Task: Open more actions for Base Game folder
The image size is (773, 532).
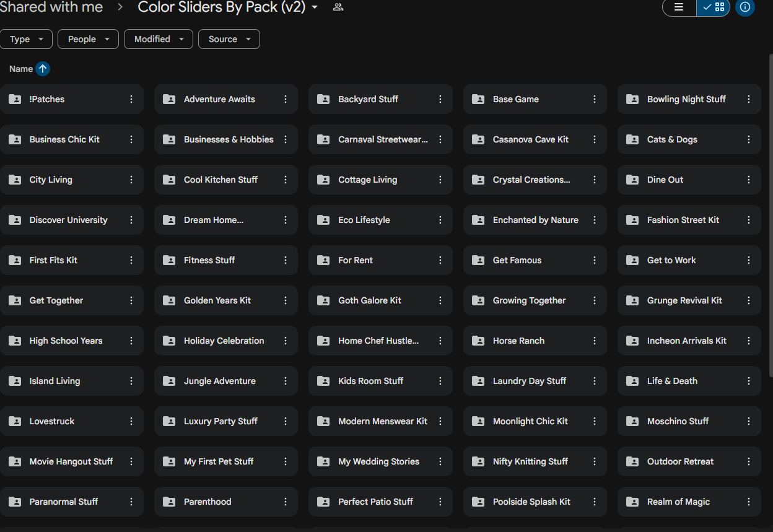Action: point(595,99)
